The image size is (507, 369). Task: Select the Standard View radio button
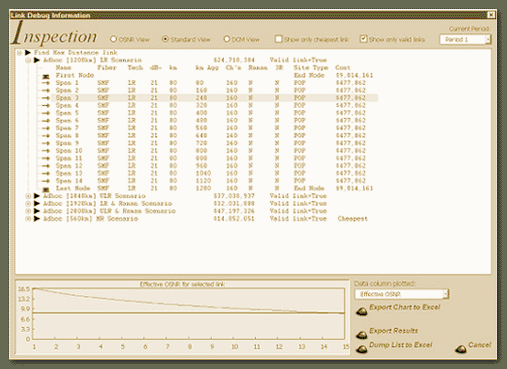(x=165, y=39)
